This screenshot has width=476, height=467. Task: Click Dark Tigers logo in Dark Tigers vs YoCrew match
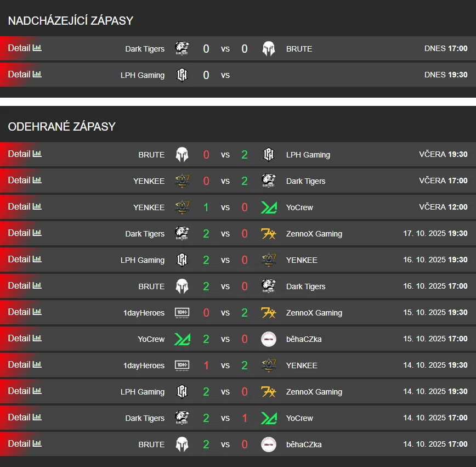tap(182, 418)
